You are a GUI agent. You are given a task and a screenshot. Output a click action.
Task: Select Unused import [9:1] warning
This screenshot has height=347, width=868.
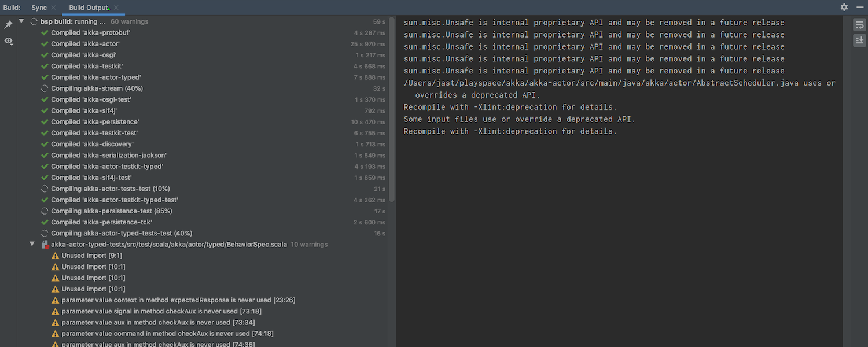coord(203,255)
